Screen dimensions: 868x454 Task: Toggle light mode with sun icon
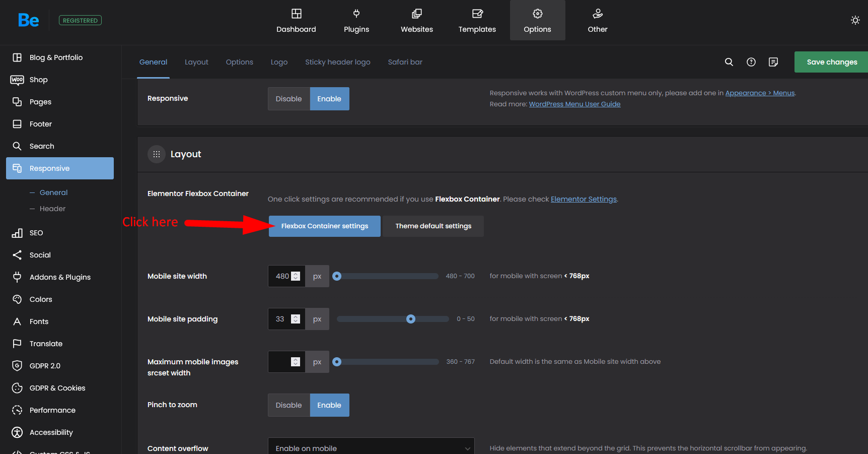(855, 20)
